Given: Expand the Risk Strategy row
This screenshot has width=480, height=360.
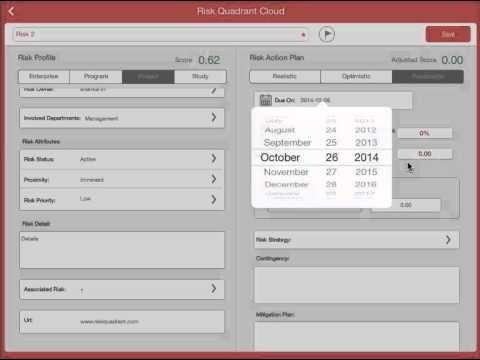Looking at the screenshot, I should [357, 240].
